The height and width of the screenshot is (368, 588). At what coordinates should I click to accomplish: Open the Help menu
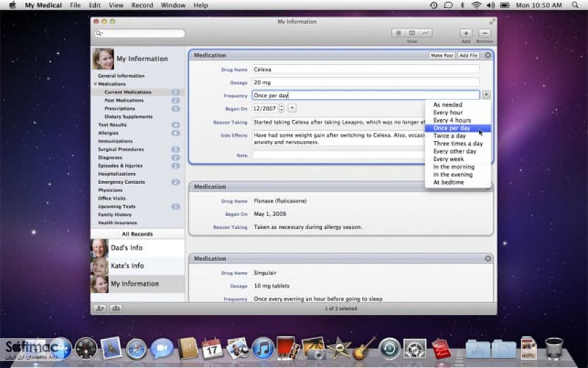[x=201, y=5]
